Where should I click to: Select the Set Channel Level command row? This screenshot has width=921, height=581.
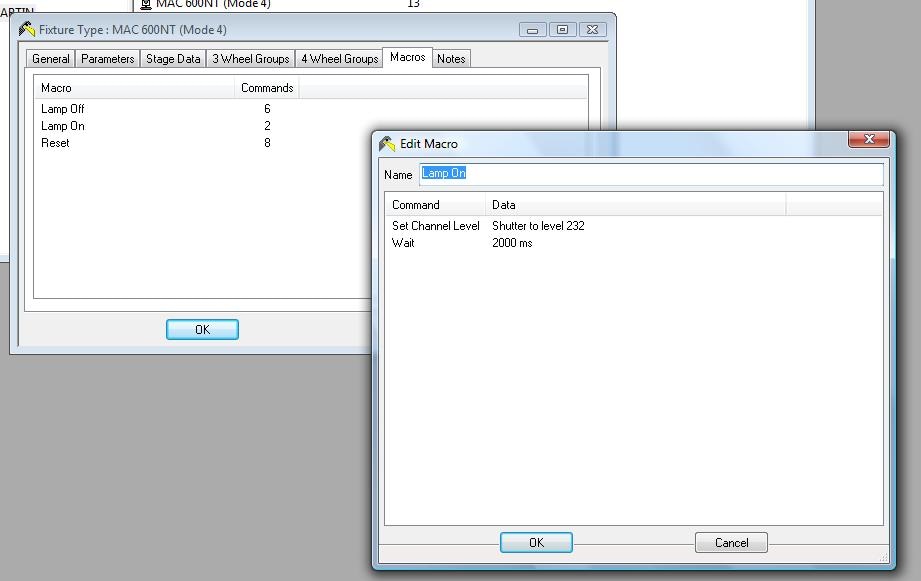point(634,226)
